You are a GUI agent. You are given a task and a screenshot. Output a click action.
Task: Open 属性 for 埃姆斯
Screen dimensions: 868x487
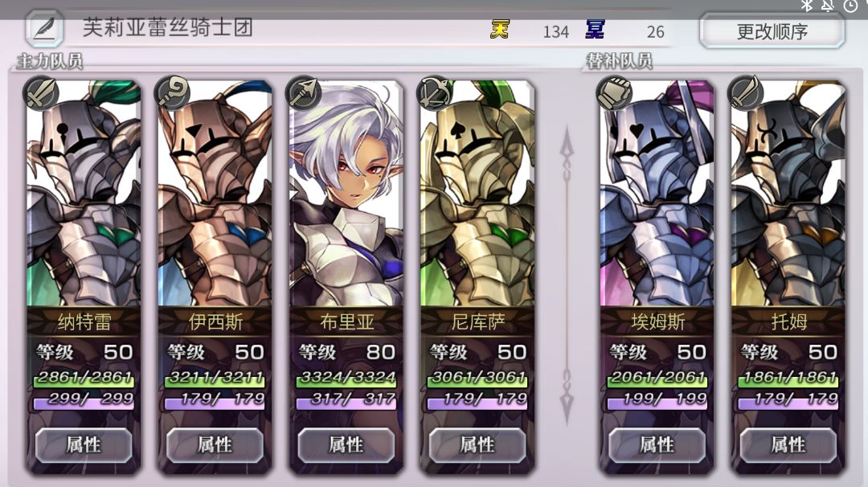(x=657, y=445)
